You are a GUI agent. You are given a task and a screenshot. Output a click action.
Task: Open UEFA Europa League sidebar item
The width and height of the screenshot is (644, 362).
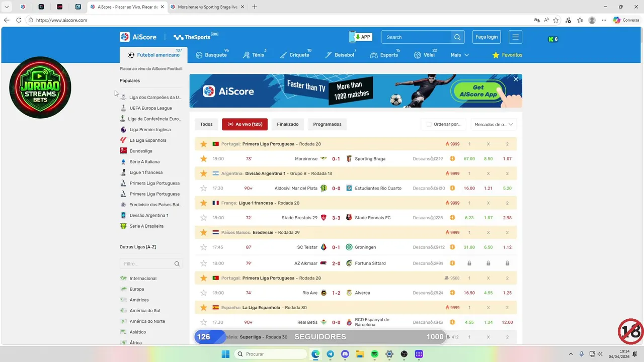pyautogui.click(x=146, y=108)
